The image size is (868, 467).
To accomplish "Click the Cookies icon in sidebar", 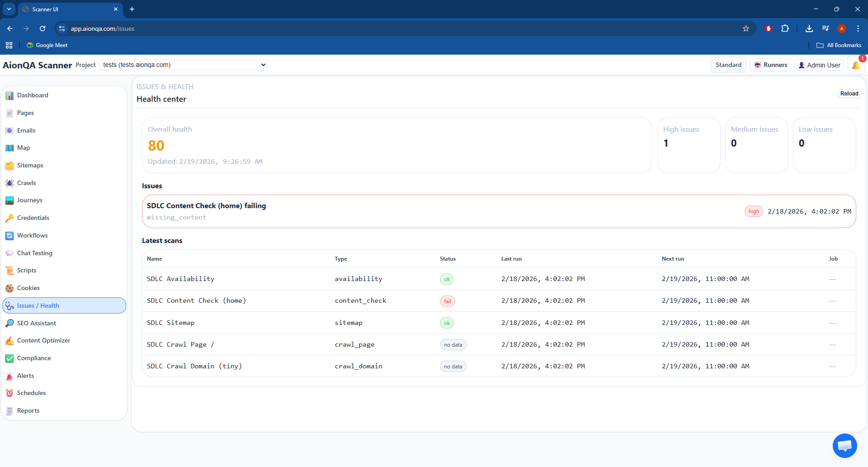I will click(x=9, y=288).
